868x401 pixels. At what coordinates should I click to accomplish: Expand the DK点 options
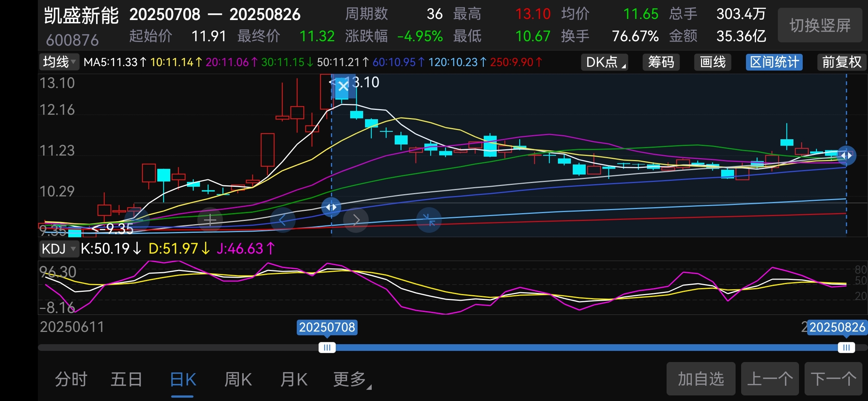pos(605,62)
